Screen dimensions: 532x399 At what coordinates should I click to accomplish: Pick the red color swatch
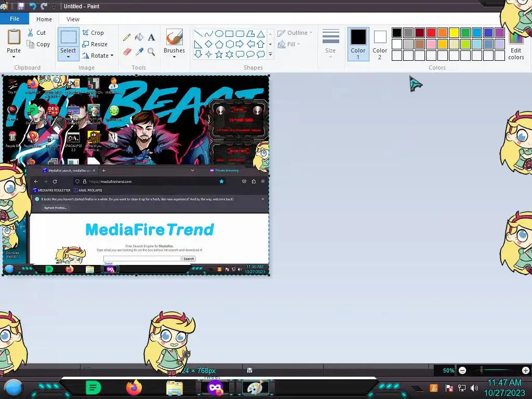pos(431,33)
